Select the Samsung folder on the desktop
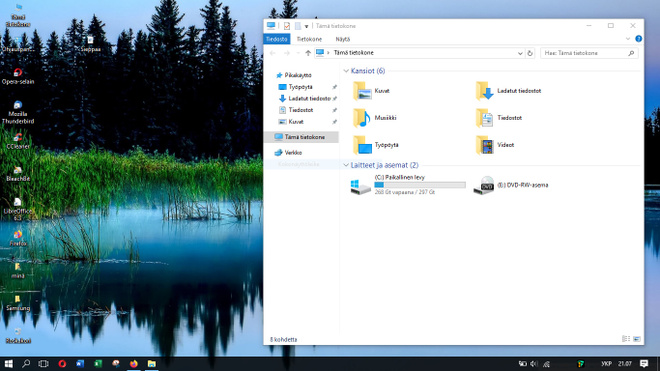This screenshot has height=371, width=660. click(x=18, y=303)
